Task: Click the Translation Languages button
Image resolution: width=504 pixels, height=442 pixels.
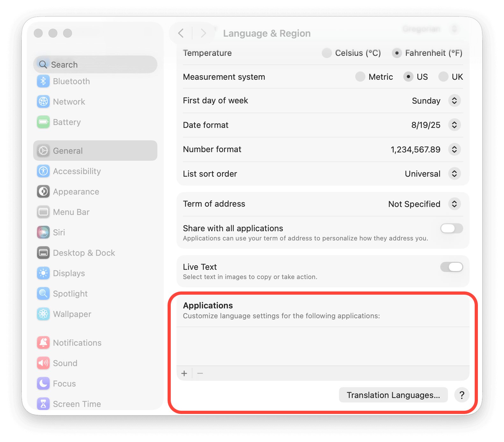Action: (x=393, y=395)
